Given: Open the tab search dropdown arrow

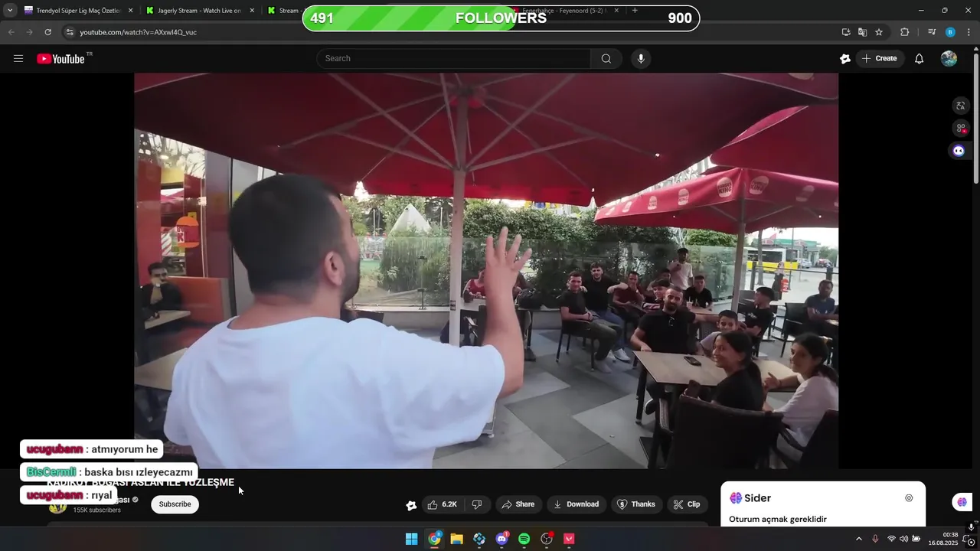Looking at the screenshot, I should tap(10, 11).
